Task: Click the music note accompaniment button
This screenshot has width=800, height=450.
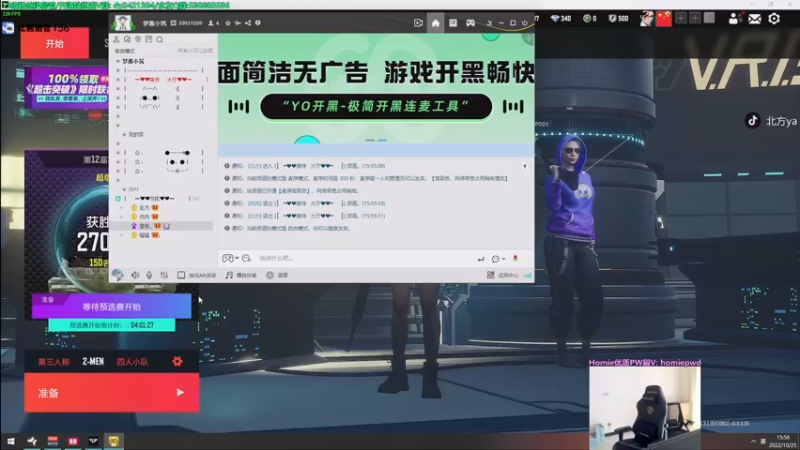Action: (241, 275)
